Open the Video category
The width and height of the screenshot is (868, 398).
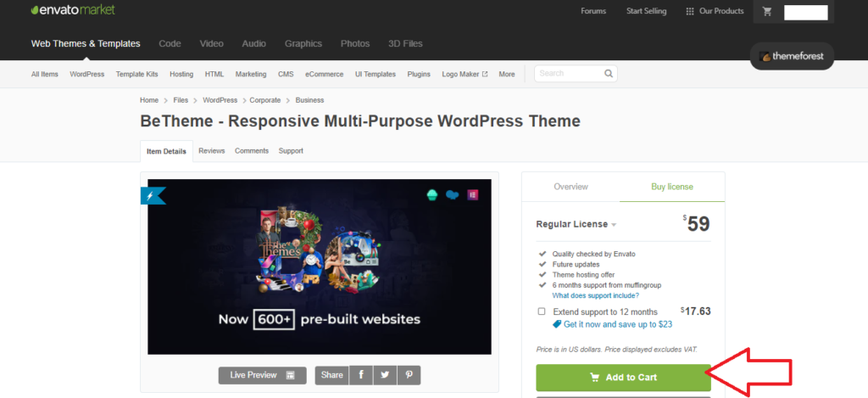(211, 44)
